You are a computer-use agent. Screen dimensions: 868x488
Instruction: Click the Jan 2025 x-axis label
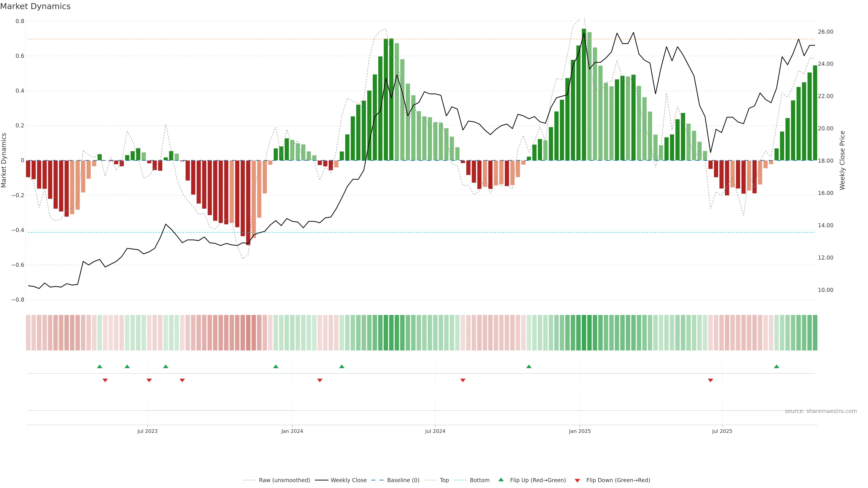tap(580, 431)
